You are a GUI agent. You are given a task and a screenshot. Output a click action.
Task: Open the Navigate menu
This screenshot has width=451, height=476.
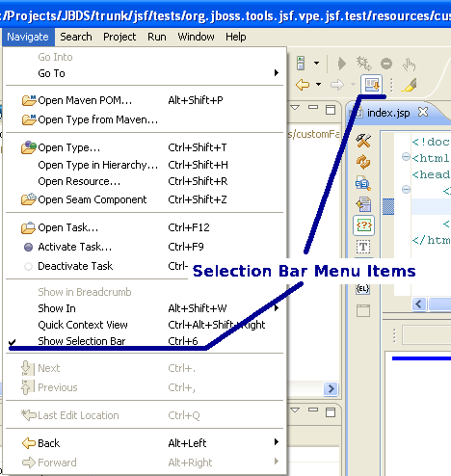click(28, 37)
